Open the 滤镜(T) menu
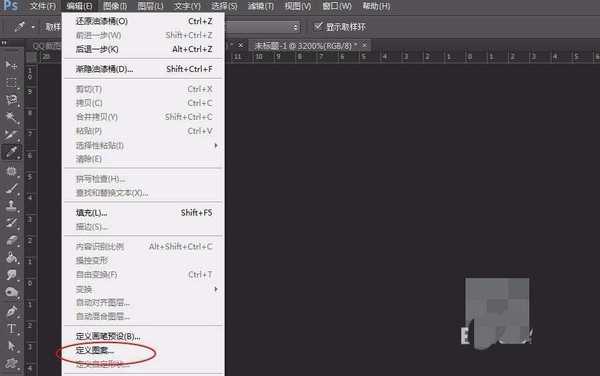 click(x=261, y=6)
